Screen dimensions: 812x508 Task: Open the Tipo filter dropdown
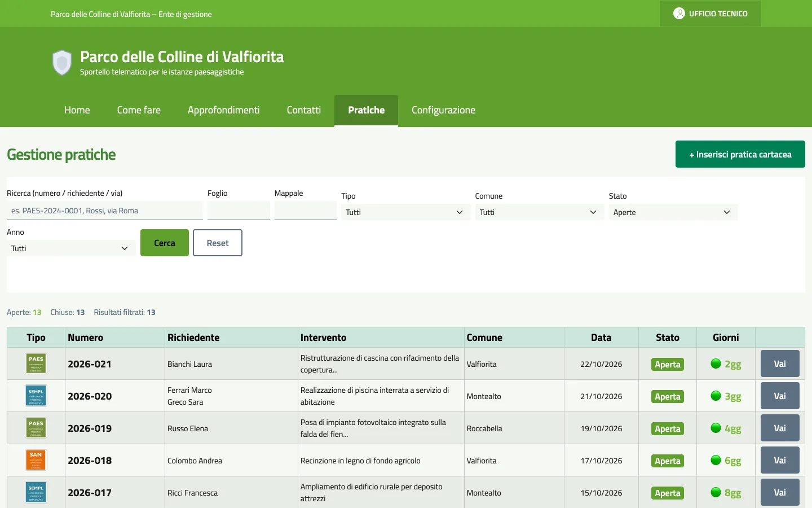[405, 212]
